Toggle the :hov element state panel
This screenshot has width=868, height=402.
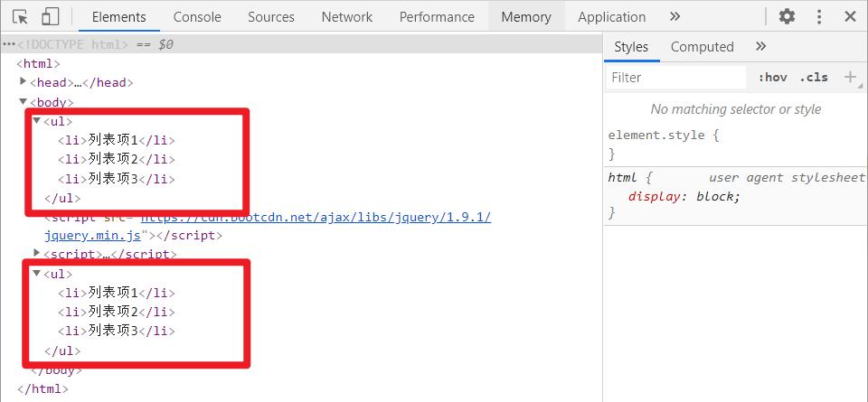[x=772, y=78]
